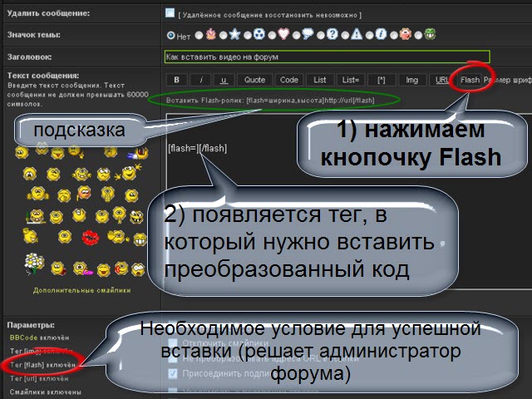Insert the buck-toothed grinning smiley
Image resolution: width=532 pixels, height=399 pixels.
[136, 216]
